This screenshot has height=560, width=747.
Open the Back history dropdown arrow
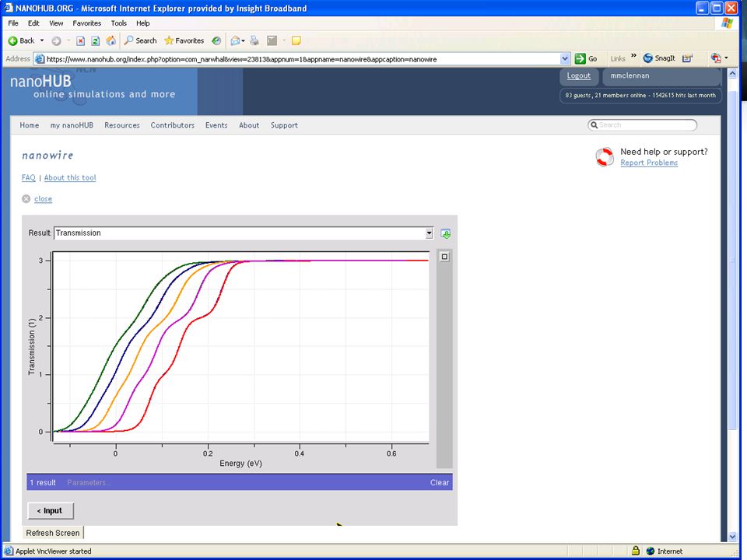pos(42,41)
